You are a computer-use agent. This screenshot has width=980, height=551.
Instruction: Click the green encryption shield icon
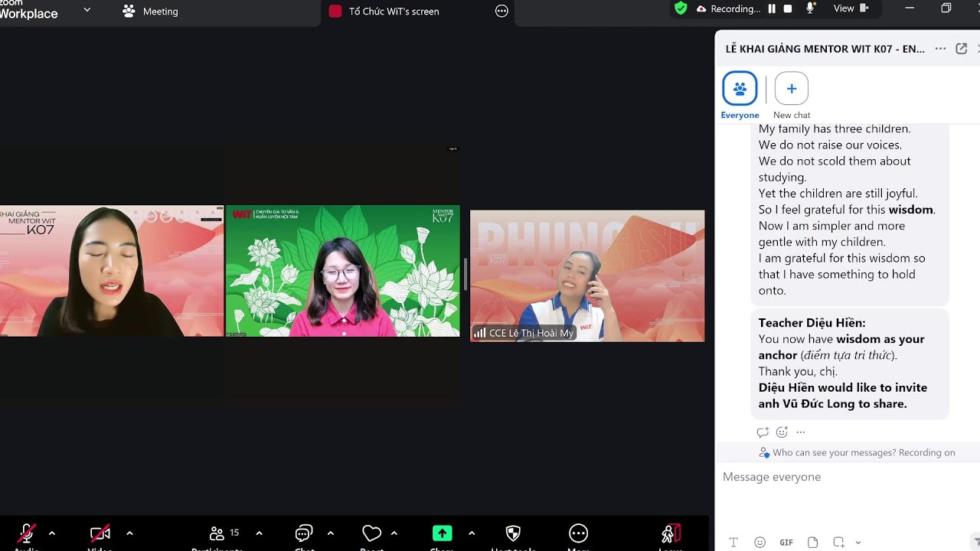(681, 8)
